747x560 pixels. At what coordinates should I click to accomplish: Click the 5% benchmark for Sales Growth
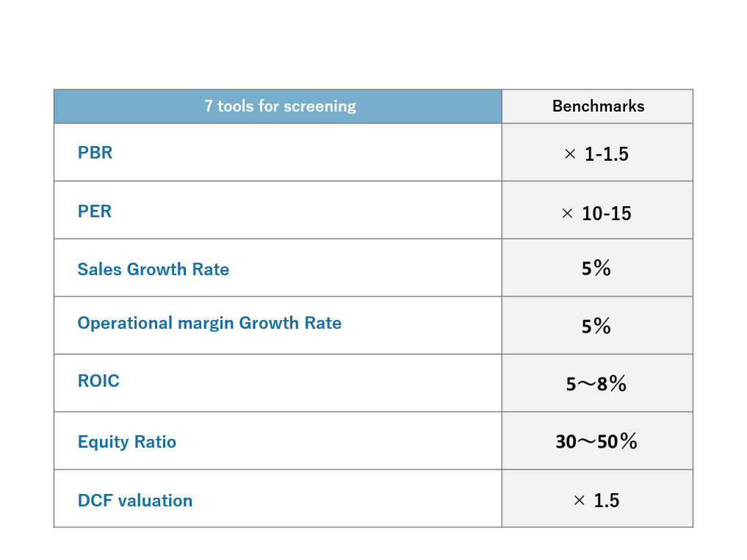pyautogui.click(x=596, y=269)
